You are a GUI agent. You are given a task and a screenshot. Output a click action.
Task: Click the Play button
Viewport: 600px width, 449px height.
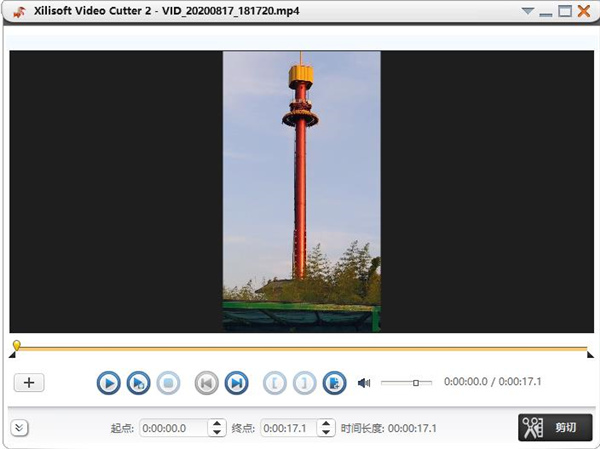[109, 383]
